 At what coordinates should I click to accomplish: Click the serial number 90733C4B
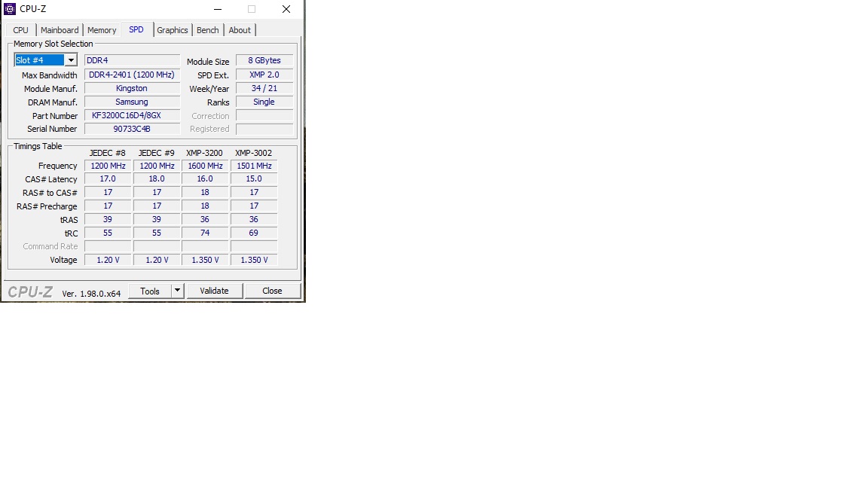coord(132,129)
